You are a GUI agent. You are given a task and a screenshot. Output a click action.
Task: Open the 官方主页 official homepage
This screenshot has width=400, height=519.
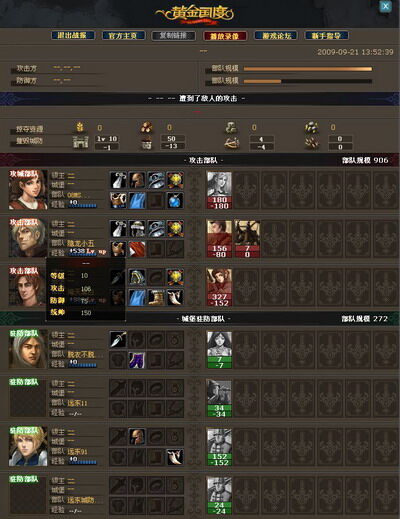123,36
